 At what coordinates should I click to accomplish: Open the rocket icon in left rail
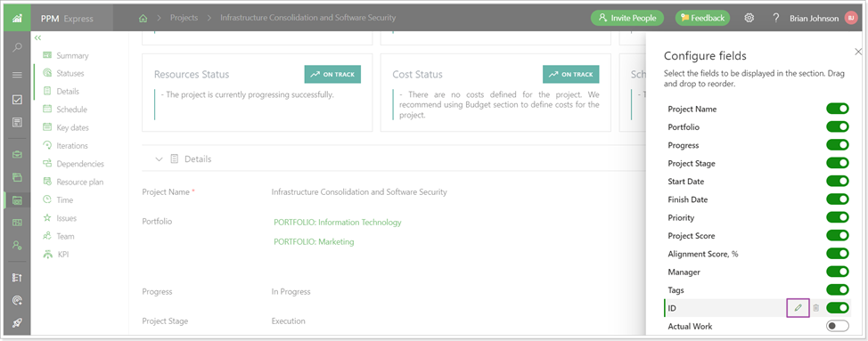(17, 323)
